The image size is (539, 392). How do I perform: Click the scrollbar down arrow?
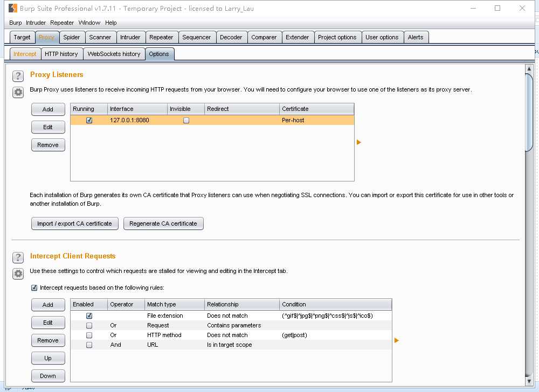[529, 381]
